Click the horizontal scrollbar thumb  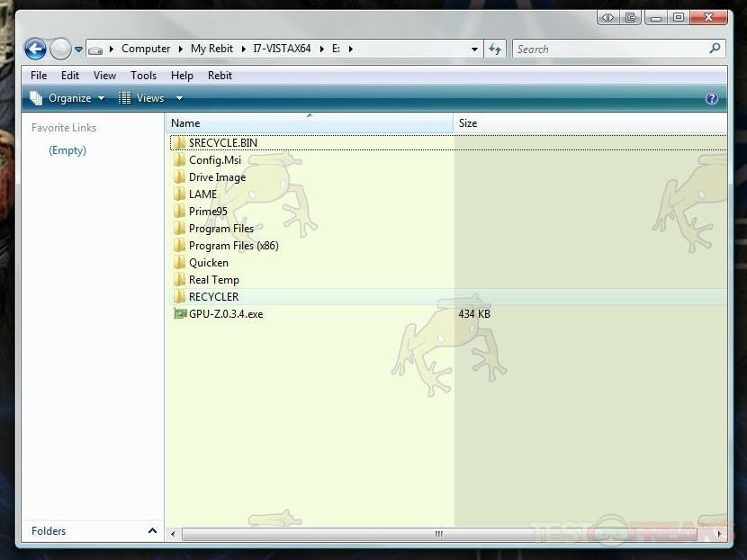coord(437,534)
